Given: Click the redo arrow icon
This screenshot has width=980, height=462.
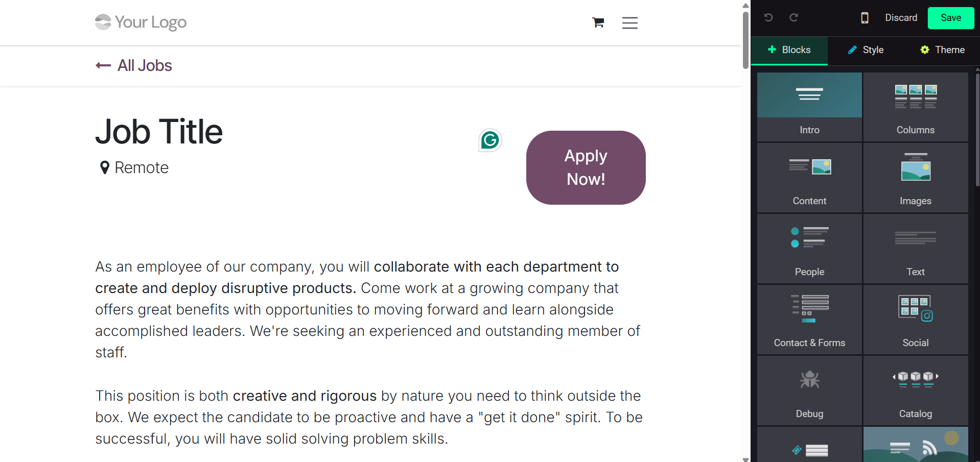Looking at the screenshot, I should 794,18.
